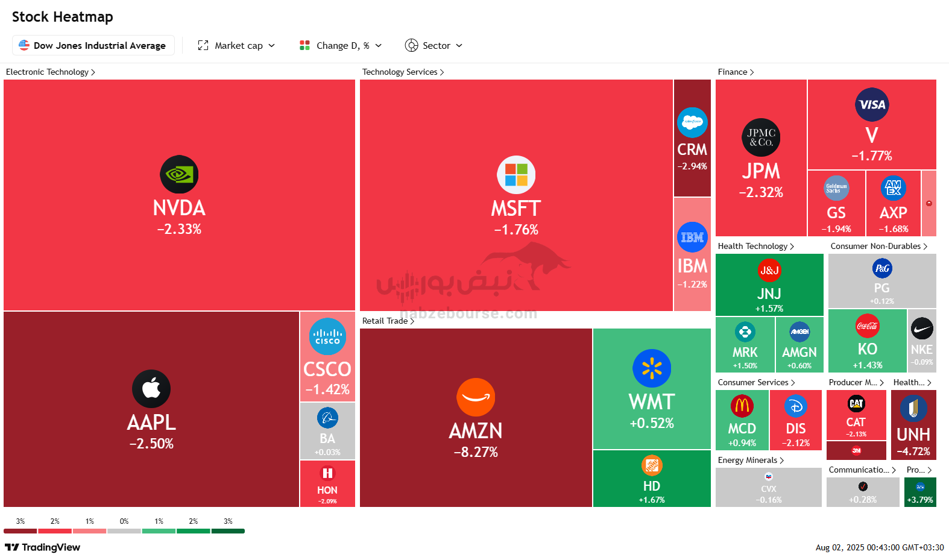Open the Dow Jones Industrial Average source selector

click(x=93, y=45)
